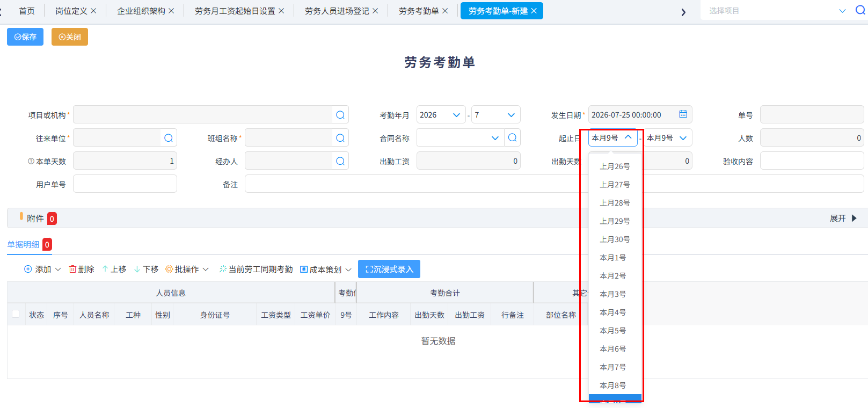Select 本月3号 from the dropdown list
The height and width of the screenshot is (408, 868).
point(615,294)
